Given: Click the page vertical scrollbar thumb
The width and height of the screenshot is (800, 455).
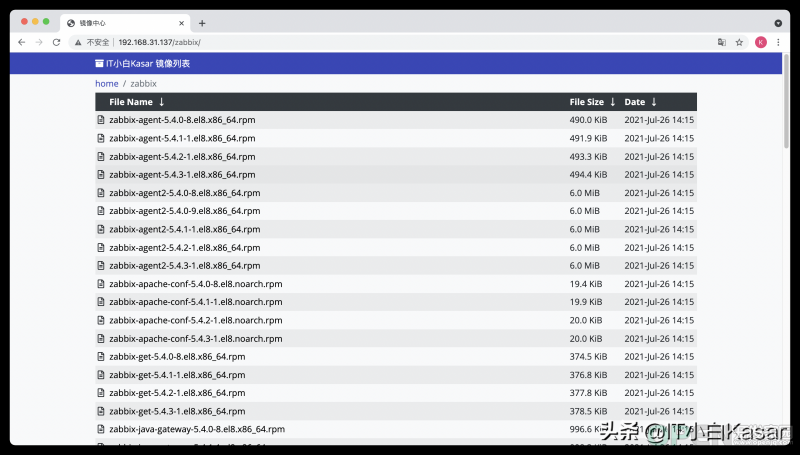Looking at the screenshot, I should 786,100.
